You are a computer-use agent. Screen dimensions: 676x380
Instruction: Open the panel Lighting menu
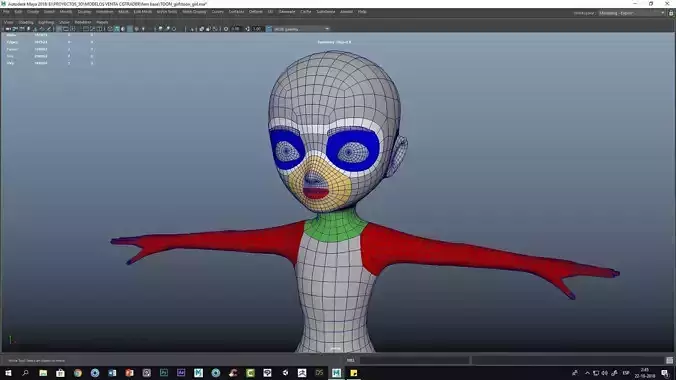point(46,22)
